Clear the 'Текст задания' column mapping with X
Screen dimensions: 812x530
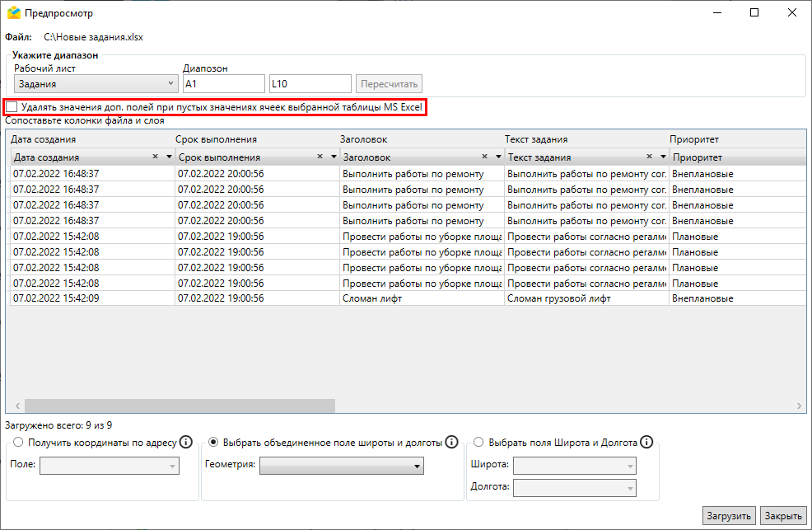tap(650, 157)
